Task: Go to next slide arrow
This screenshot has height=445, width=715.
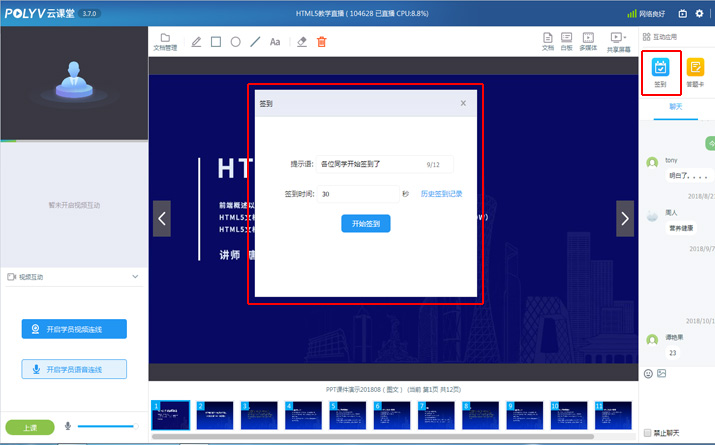Action: [x=625, y=217]
